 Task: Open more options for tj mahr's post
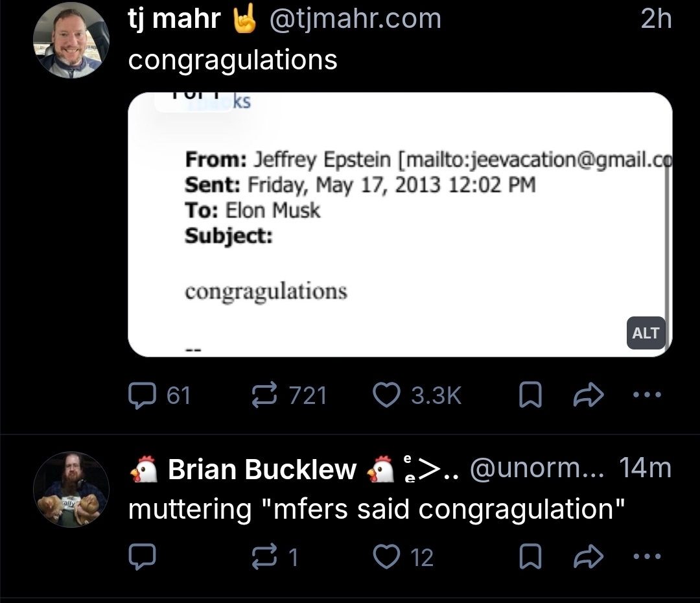(646, 394)
